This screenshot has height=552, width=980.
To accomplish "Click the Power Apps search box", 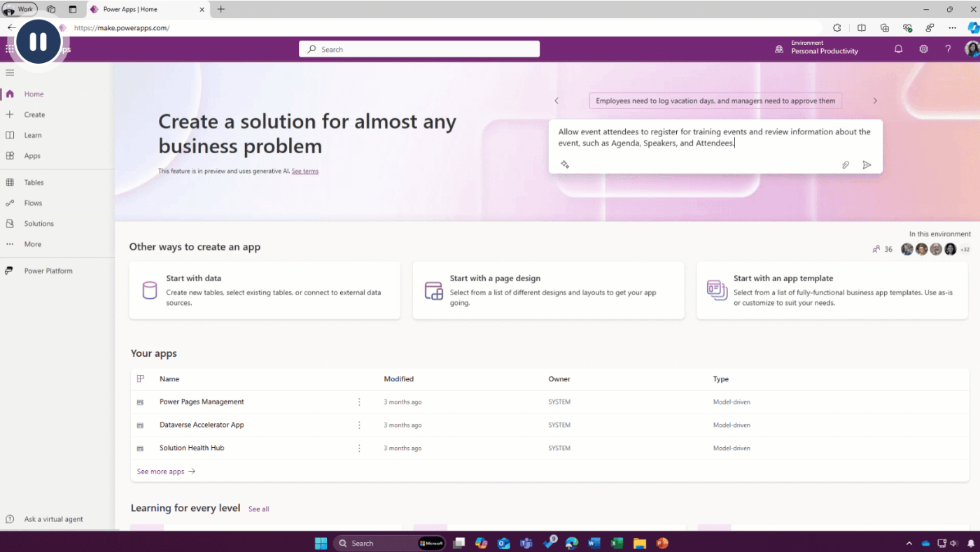I will tap(419, 49).
